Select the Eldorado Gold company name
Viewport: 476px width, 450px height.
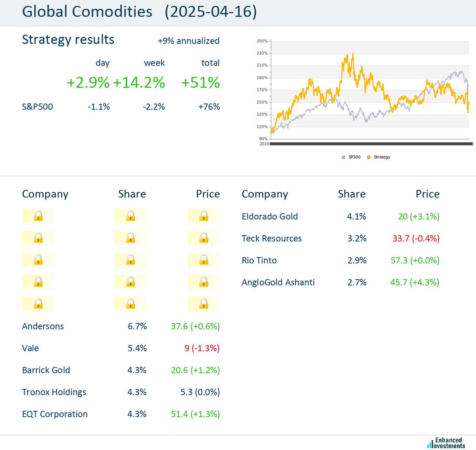point(270,216)
